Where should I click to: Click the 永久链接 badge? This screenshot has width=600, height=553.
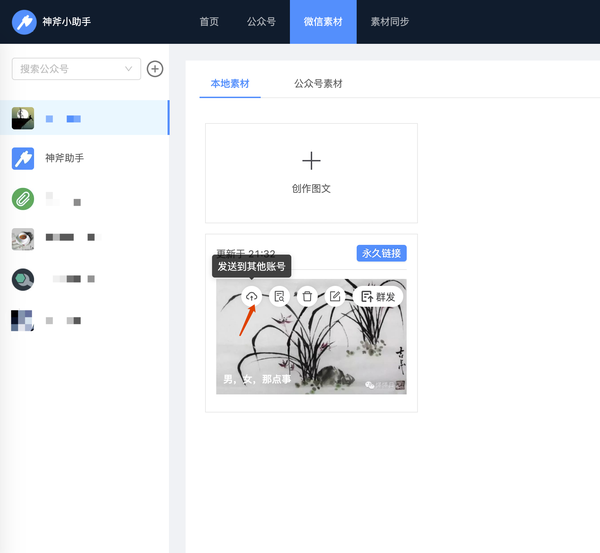pyautogui.click(x=382, y=253)
